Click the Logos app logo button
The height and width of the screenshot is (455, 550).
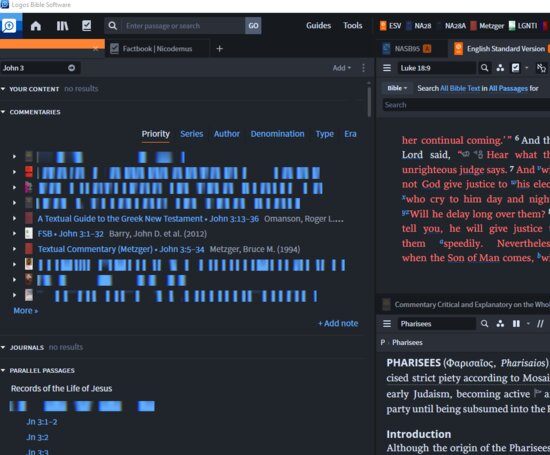pyautogui.click(x=9, y=26)
